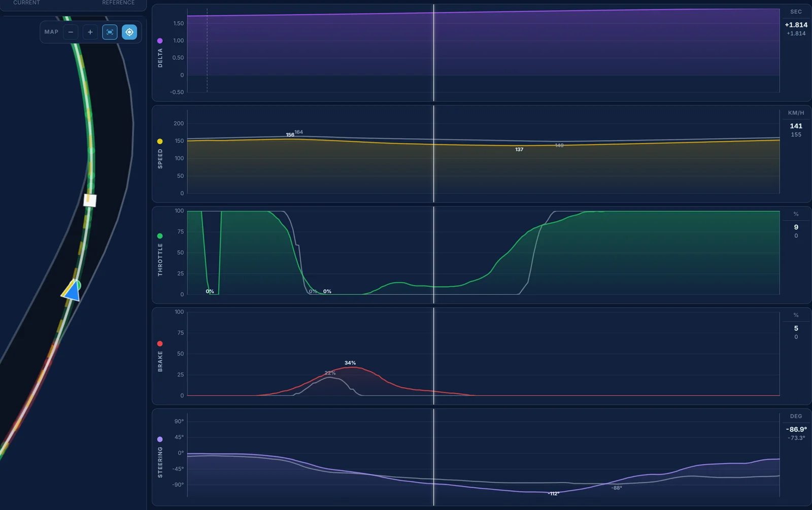Click the SEC unit label
The width and height of the screenshot is (812, 510).
click(x=796, y=12)
